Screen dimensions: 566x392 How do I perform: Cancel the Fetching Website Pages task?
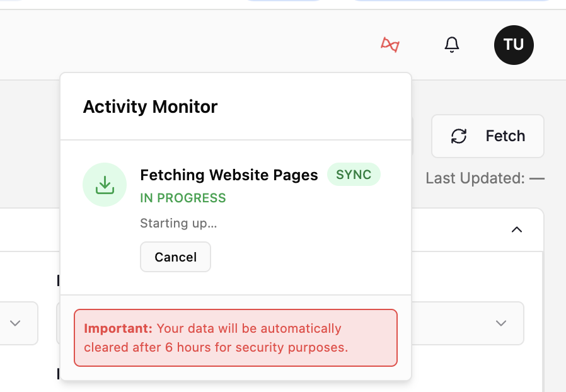click(175, 257)
